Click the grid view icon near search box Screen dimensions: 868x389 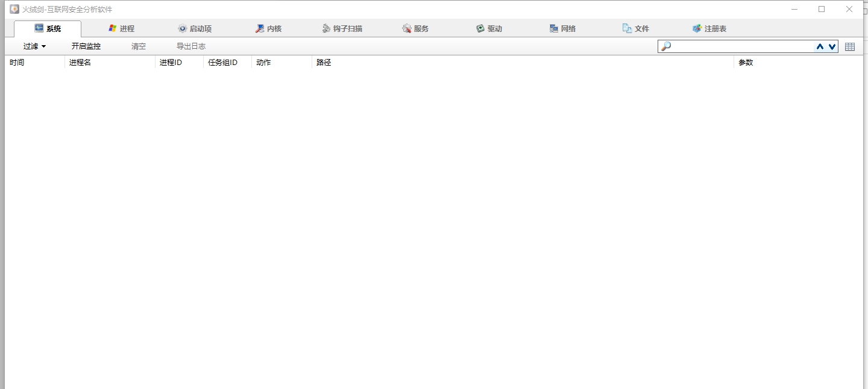pos(850,46)
